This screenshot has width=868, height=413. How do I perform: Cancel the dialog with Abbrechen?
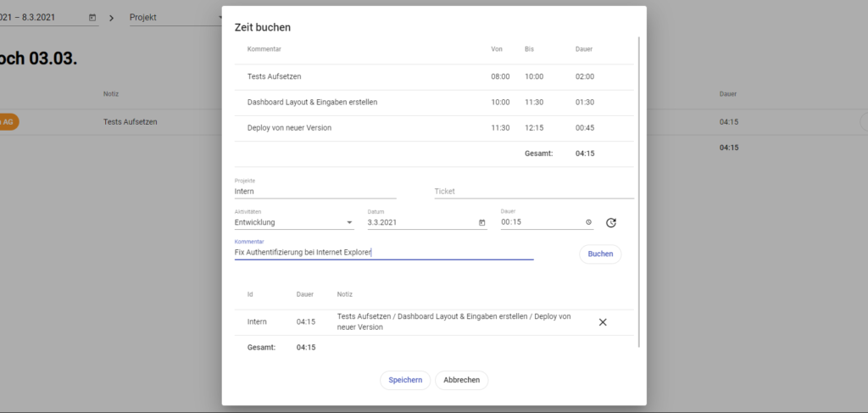pos(461,380)
